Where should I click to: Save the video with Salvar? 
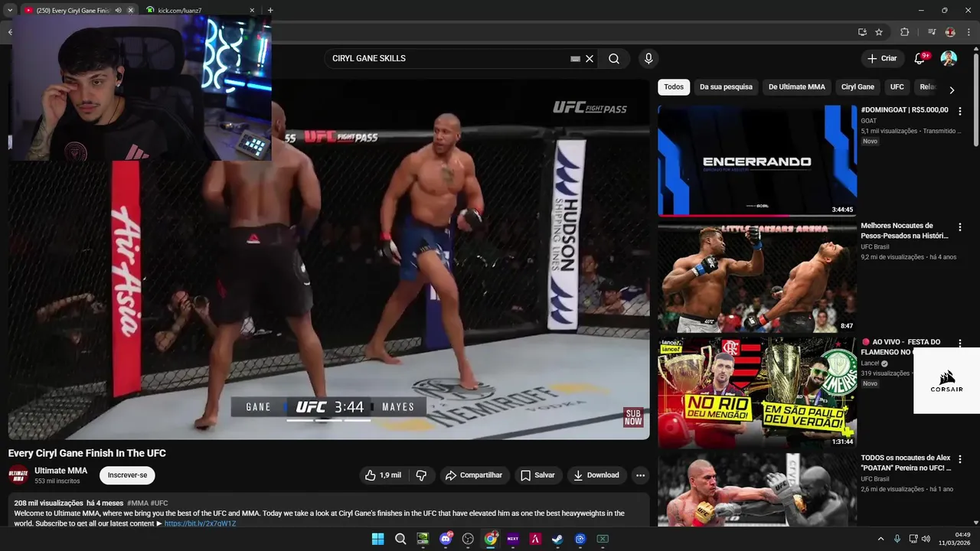pyautogui.click(x=537, y=475)
